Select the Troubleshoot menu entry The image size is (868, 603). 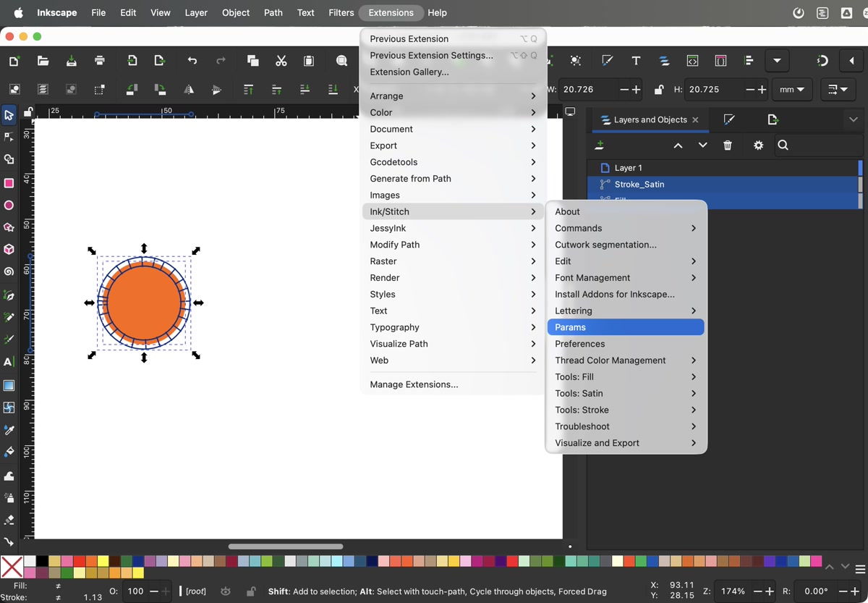click(x=626, y=426)
